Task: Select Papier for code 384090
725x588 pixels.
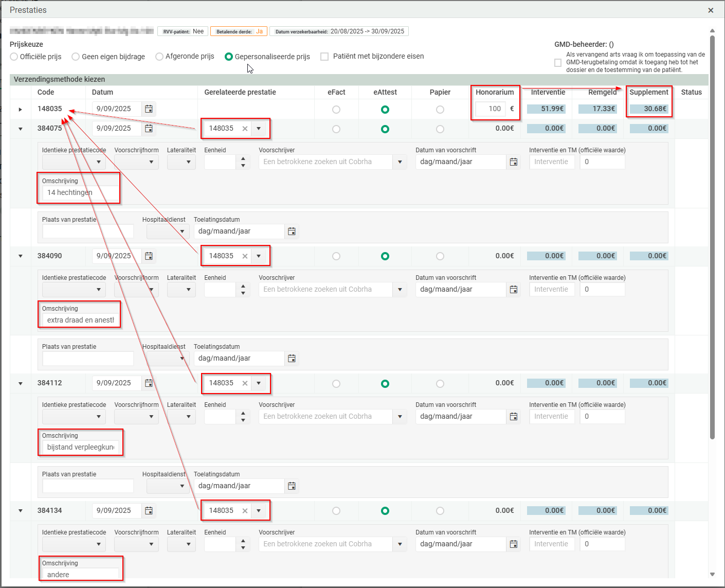Action: [440, 256]
